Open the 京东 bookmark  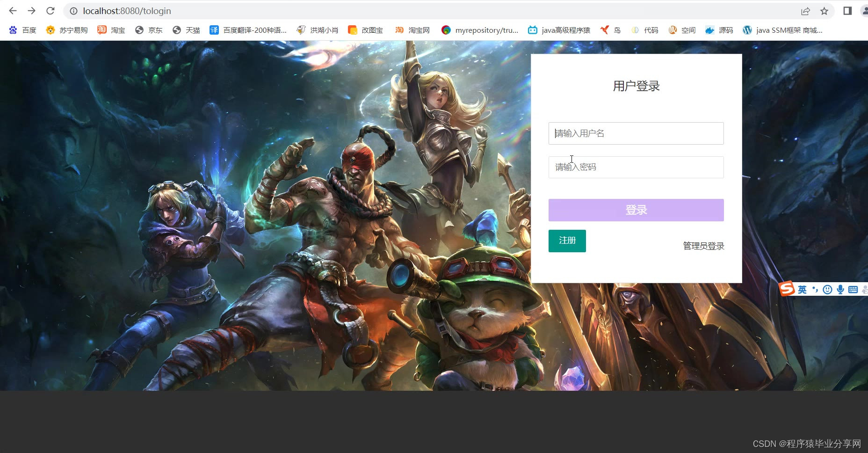[149, 30]
